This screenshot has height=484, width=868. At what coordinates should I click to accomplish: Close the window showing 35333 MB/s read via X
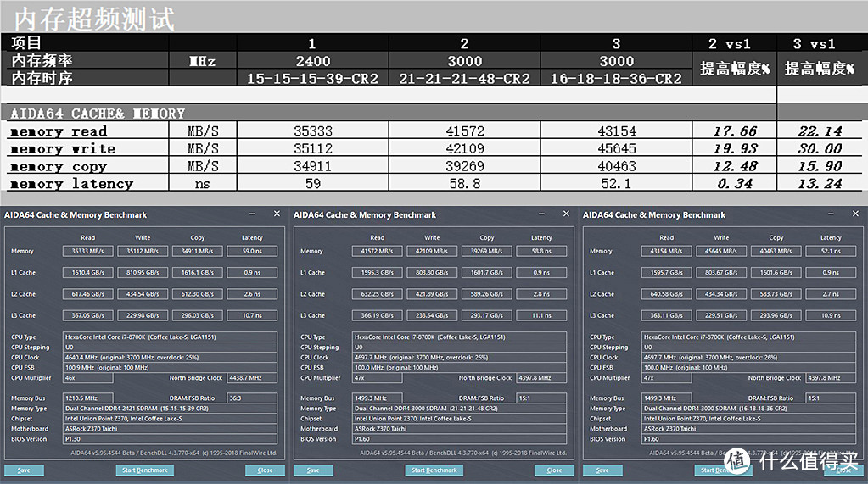[277, 214]
